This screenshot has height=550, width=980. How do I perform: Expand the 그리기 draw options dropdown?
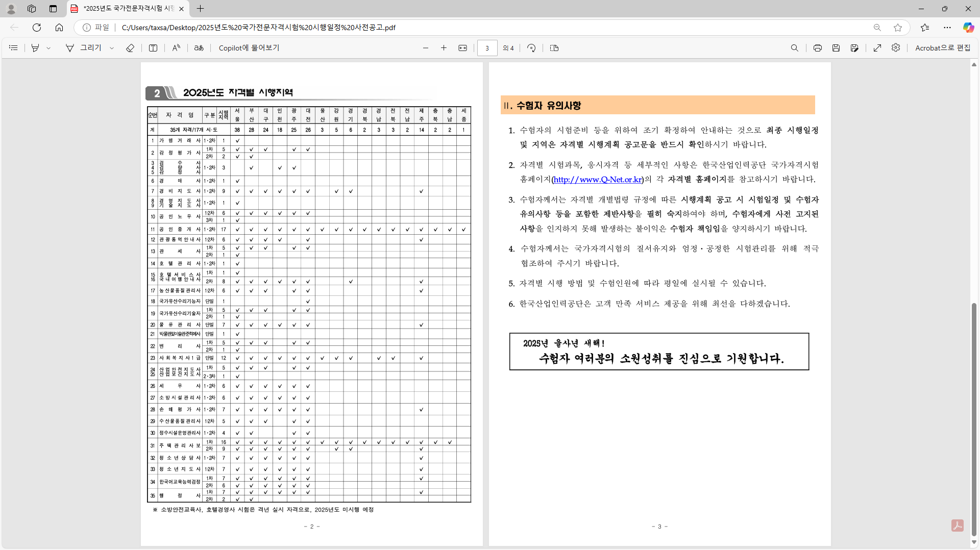112,48
